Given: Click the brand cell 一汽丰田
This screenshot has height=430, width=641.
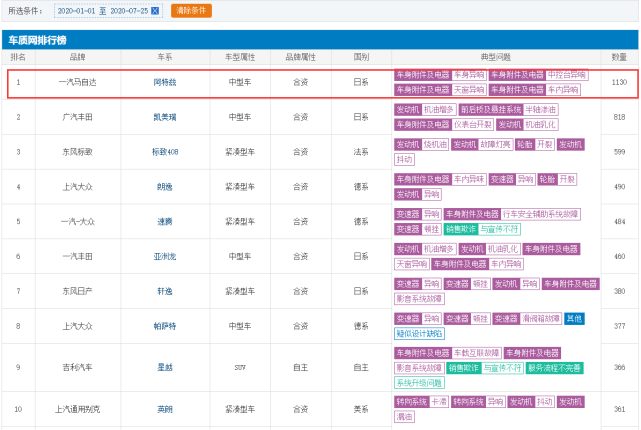Looking at the screenshot, I should (x=78, y=256).
